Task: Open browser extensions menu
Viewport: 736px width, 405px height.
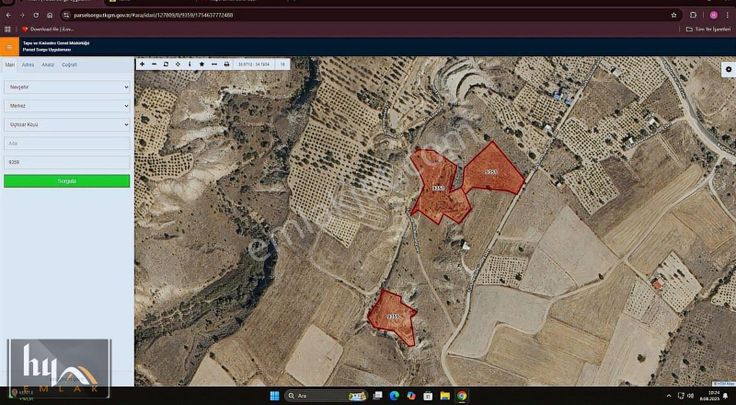Action: [693, 15]
